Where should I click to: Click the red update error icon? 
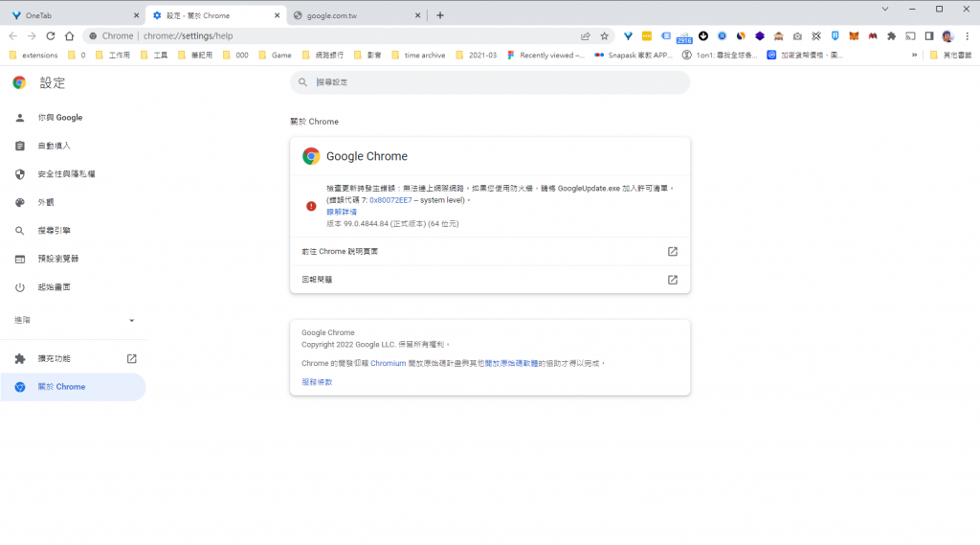pyautogui.click(x=311, y=206)
